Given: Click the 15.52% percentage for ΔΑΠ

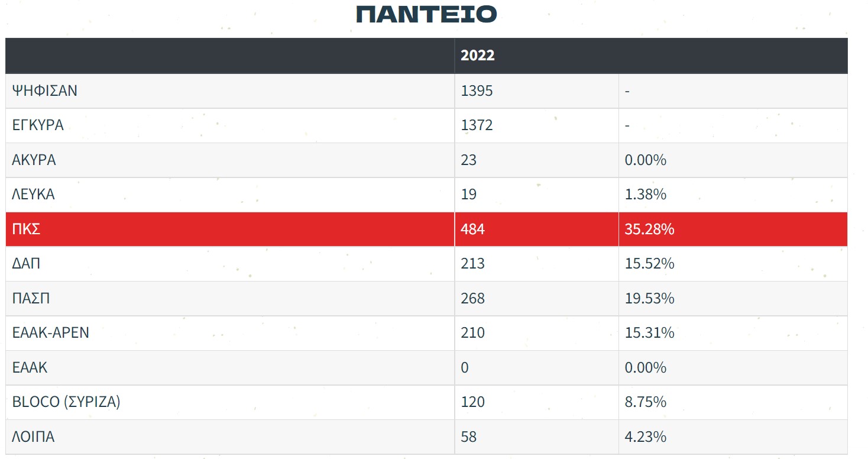Looking at the screenshot, I should pos(649,263).
